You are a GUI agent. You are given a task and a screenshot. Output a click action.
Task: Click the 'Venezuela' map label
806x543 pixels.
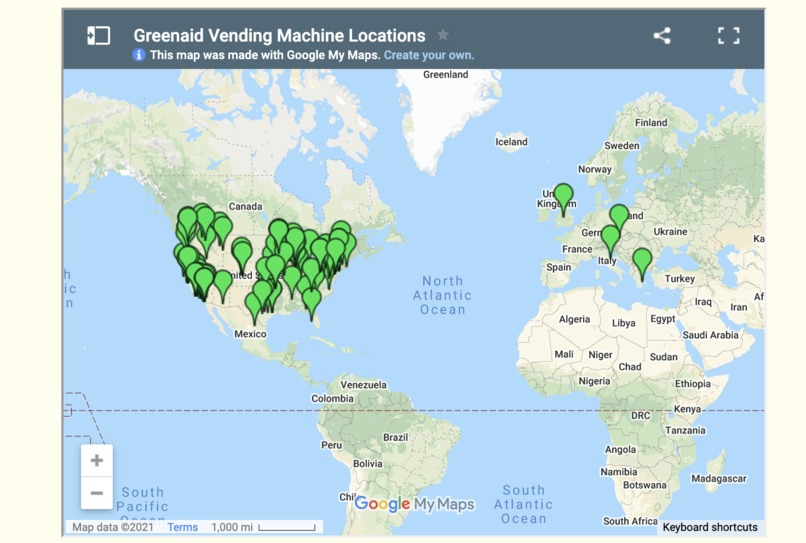click(363, 385)
